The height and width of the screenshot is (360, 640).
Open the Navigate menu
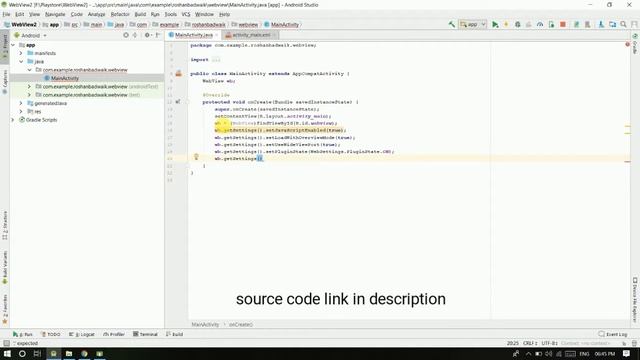click(55, 14)
